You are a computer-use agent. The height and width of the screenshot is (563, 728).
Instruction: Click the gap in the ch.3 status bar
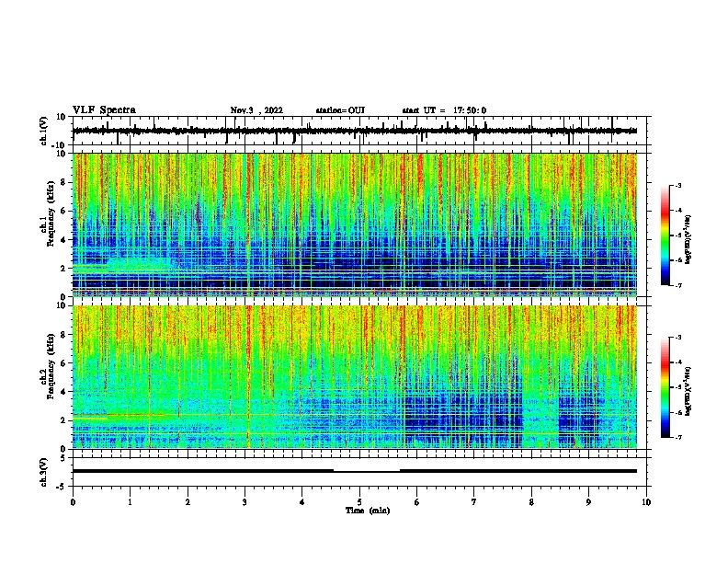pos(367,472)
